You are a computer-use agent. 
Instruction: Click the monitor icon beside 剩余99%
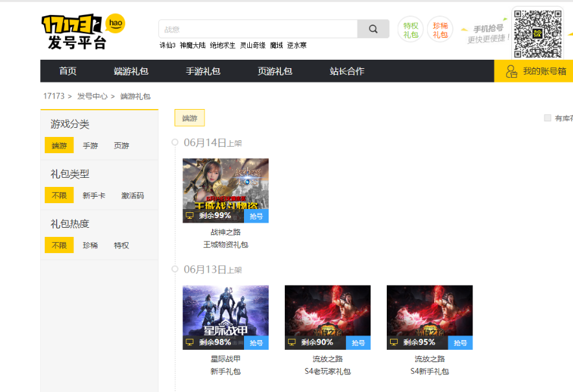point(189,215)
